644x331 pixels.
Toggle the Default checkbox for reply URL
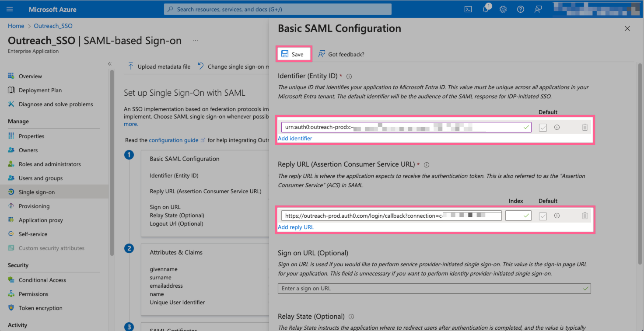tap(543, 216)
